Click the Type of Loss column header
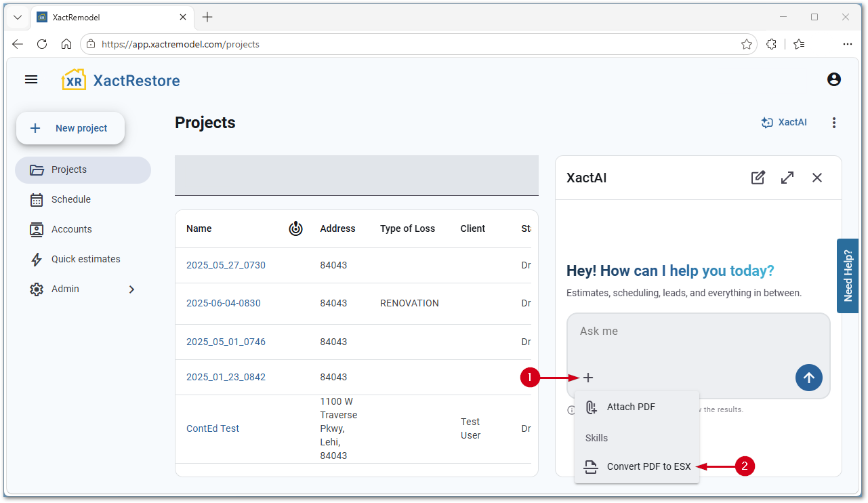The width and height of the screenshot is (868, 503). [407, 228]
